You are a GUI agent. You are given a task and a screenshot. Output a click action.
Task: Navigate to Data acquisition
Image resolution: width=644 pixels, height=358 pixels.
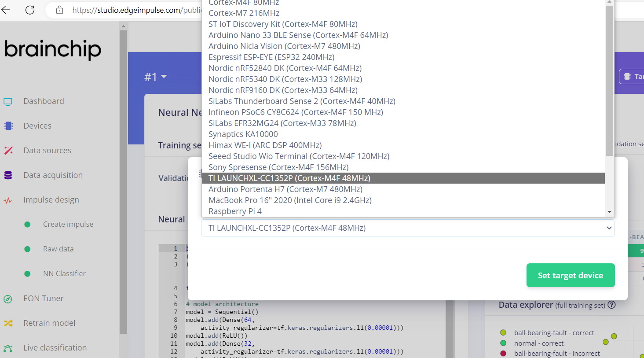tap(53, 175)
